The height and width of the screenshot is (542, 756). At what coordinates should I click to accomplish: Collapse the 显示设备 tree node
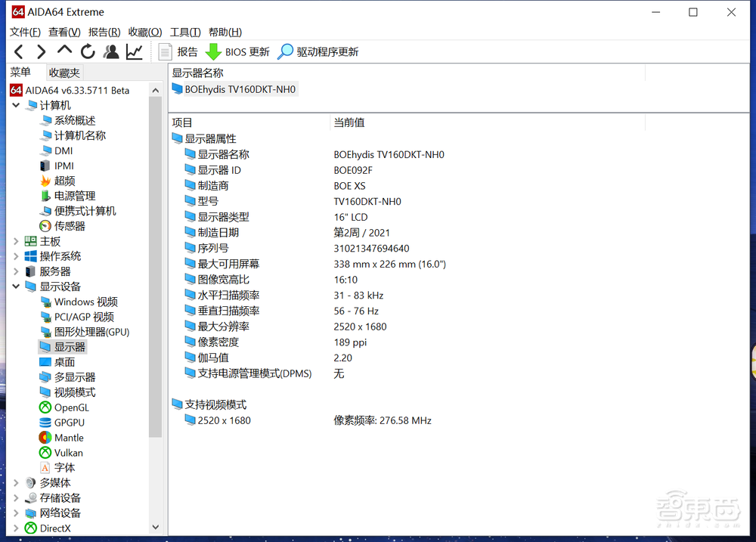(x=15, y=286)
